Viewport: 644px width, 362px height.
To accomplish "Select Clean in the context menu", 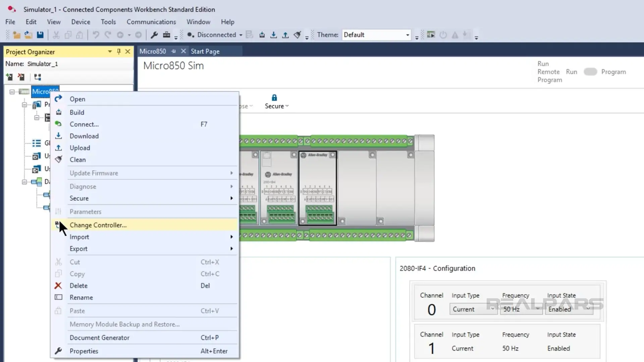I will [x=145, y=160].
